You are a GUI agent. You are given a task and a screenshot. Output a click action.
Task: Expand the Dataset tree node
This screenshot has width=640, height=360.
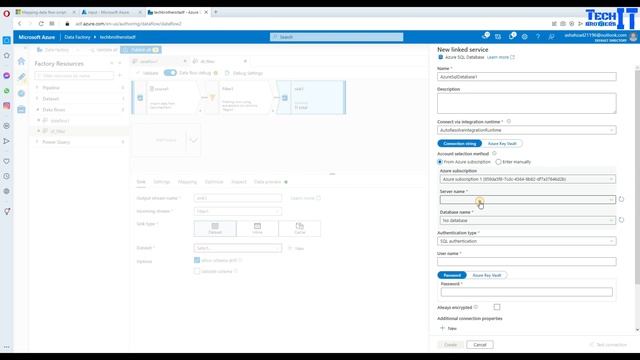[x=37, y=99]
